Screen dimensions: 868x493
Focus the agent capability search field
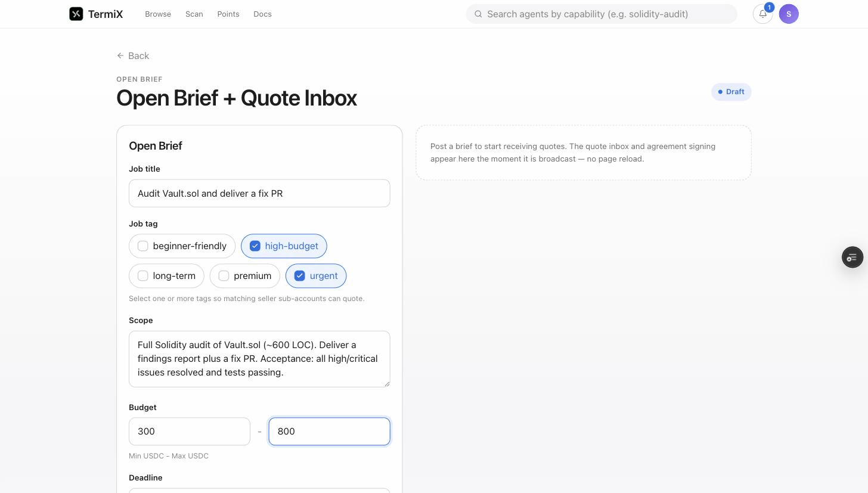click(x=602, y=14)
